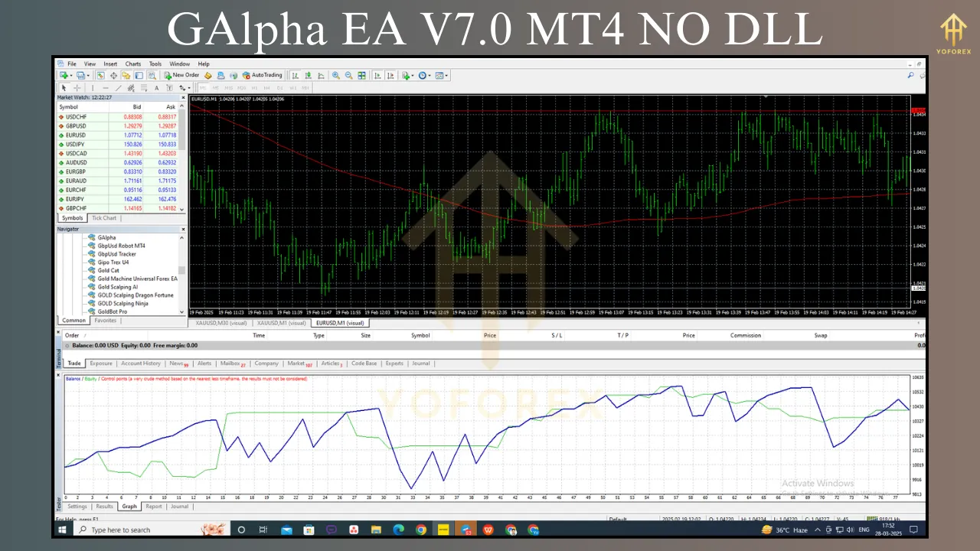Switch to Tick Chart tab

click(x=104, y=218)
